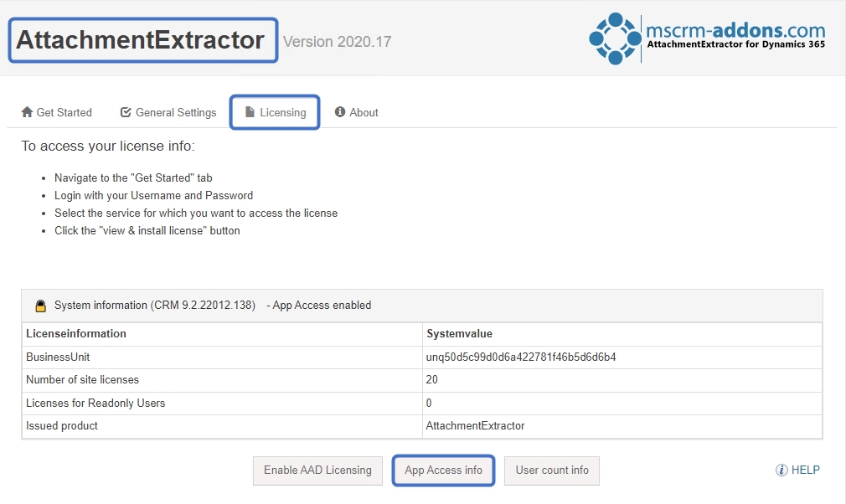
Task: Click the Readonly Users value 0
Action: 429,404
